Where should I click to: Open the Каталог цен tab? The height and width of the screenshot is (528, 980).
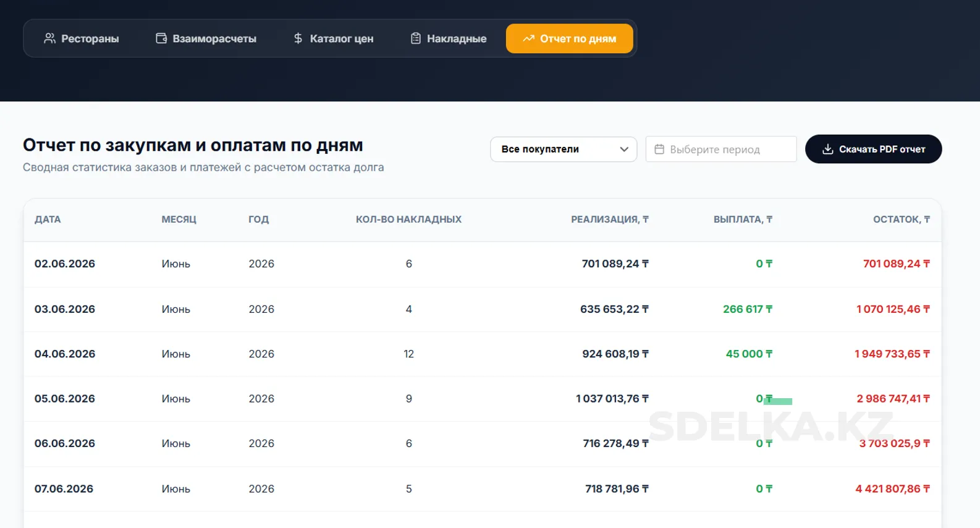click(333, 38)
